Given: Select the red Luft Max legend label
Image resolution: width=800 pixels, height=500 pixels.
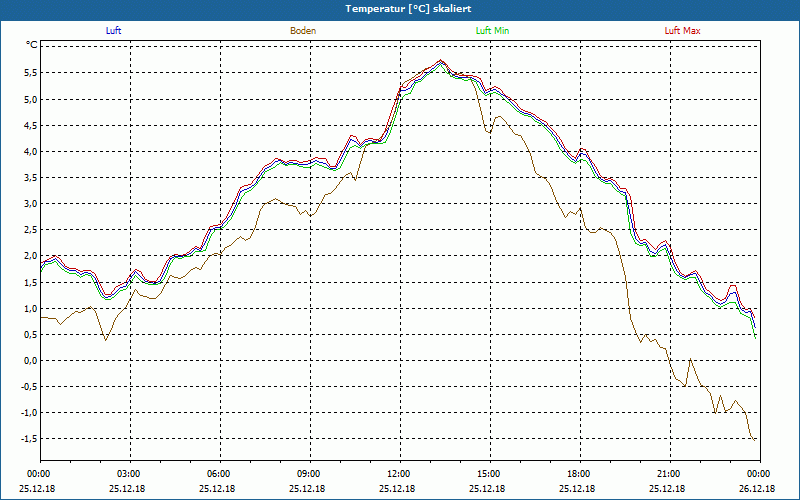Looking at the screenshot, I should pos(682,31).
